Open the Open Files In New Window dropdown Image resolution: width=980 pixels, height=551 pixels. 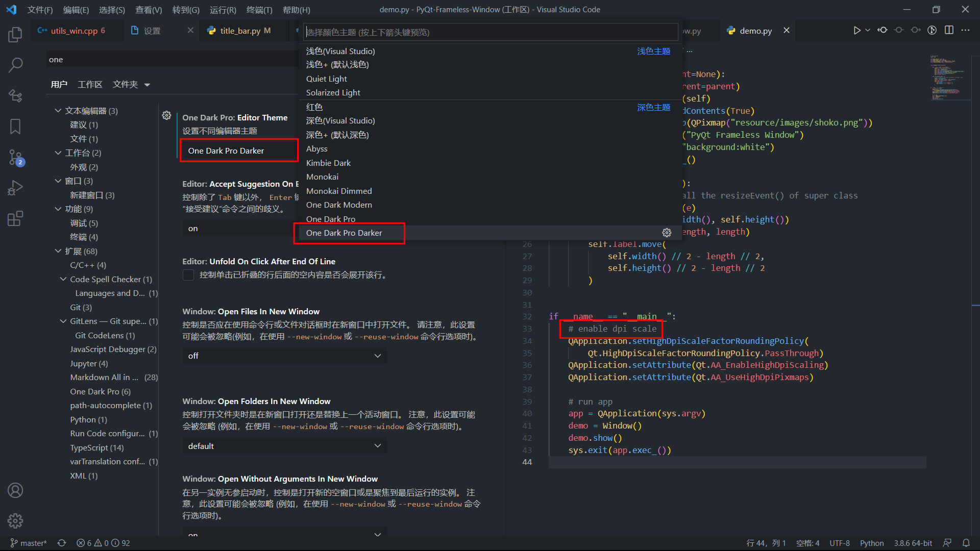coord(284,356)
